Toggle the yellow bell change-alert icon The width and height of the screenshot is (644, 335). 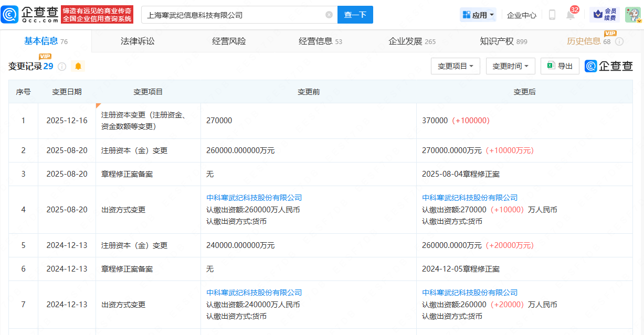pyautogui.click(x=78, y=66)
